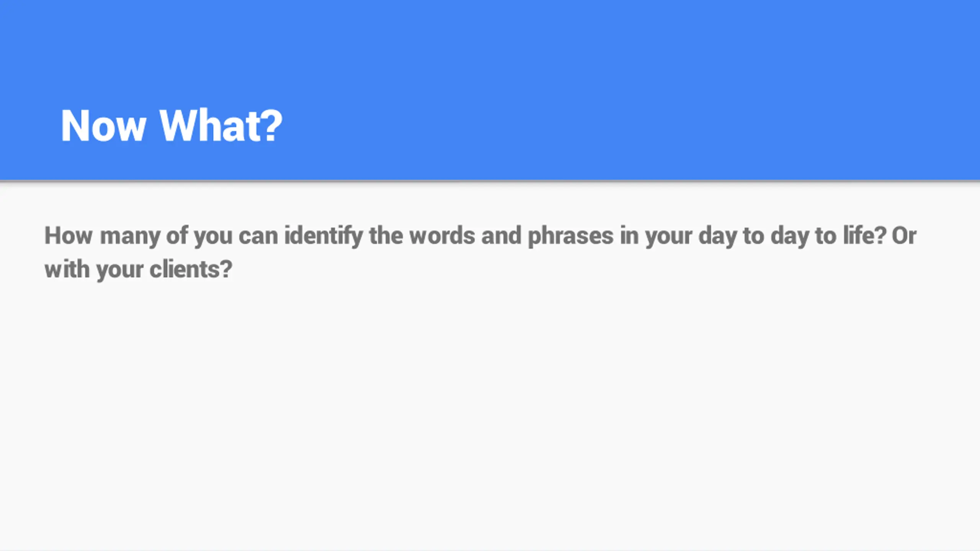Image resolution: width=980 pixels, height=551 pixels.
Task: Click the "Now What?" slide title
Action: 171,126
